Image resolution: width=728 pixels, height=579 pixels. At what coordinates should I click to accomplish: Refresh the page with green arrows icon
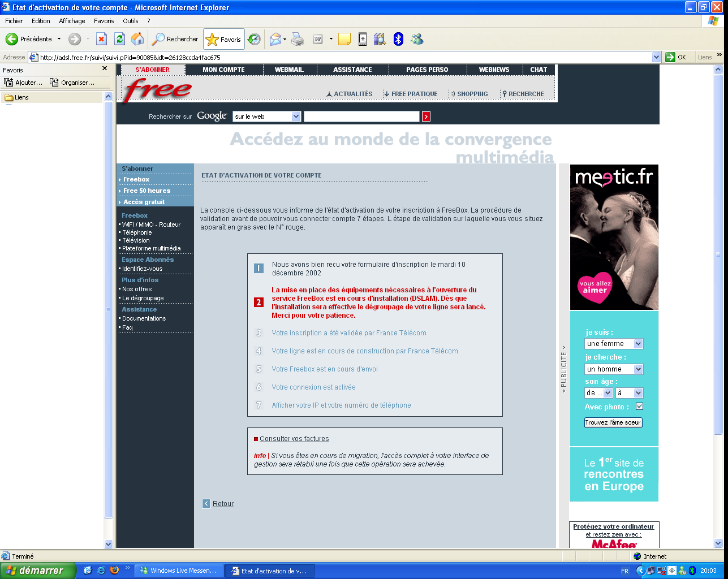coord(119,39)
